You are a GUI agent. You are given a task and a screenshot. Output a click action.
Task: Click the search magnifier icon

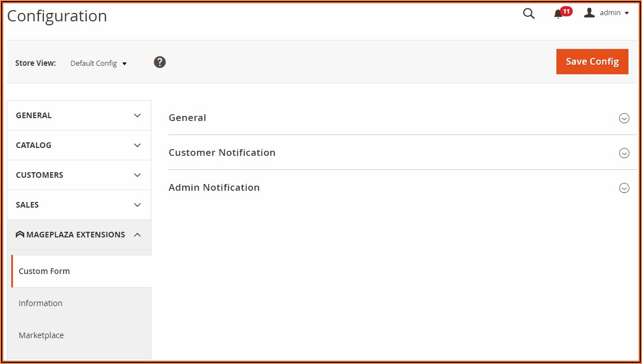(x=528, y=14)
